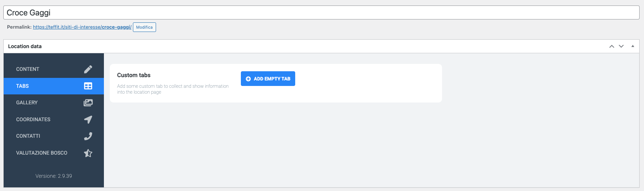The image size is (644, 191).
Task: Click the table grid icon beside TABS
Action: click(88, 86)
